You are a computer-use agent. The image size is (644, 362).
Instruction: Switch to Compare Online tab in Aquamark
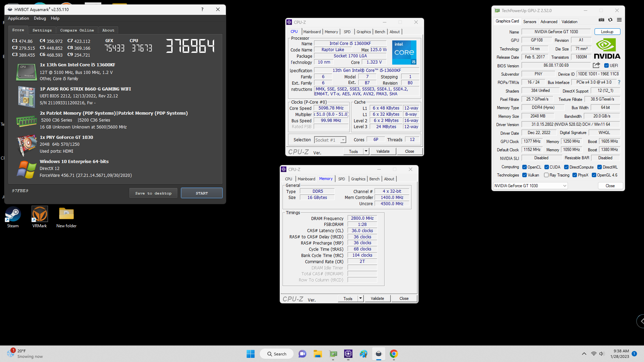(x=77, y=30)
